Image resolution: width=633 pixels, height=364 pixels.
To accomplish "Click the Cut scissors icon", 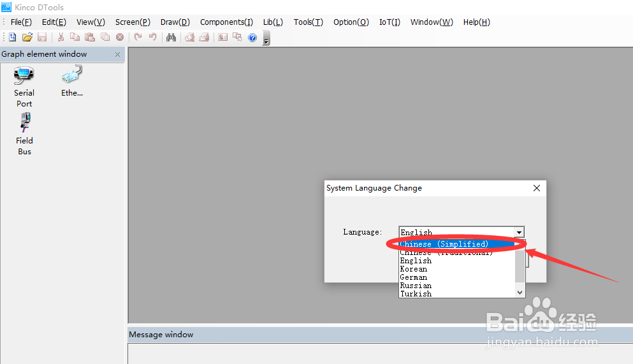I will pyautogui.click(x=61, y=37).
